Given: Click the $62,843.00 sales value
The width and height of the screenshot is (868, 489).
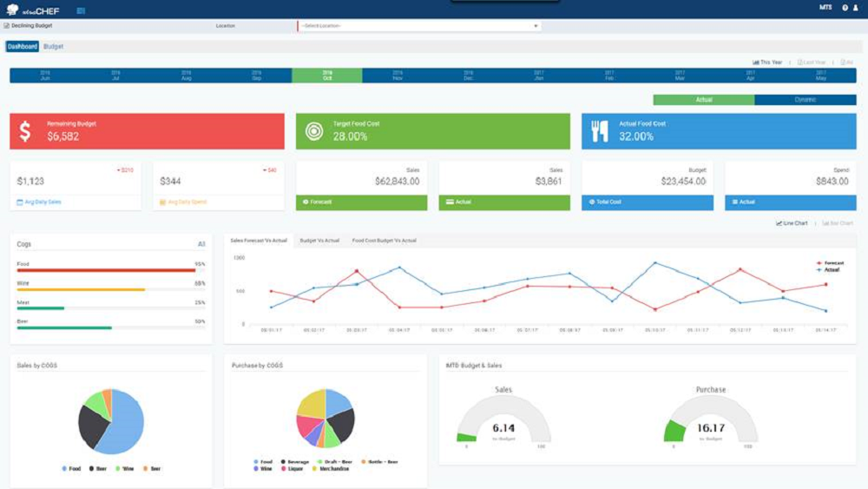Looking at the screenshot, I should point(397,181).
